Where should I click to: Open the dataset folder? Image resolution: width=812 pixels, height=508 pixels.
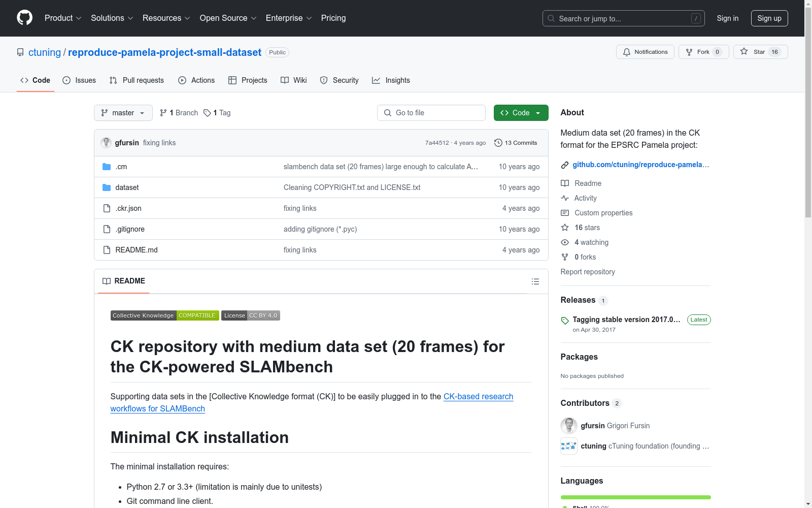click(x=127, y=187)
